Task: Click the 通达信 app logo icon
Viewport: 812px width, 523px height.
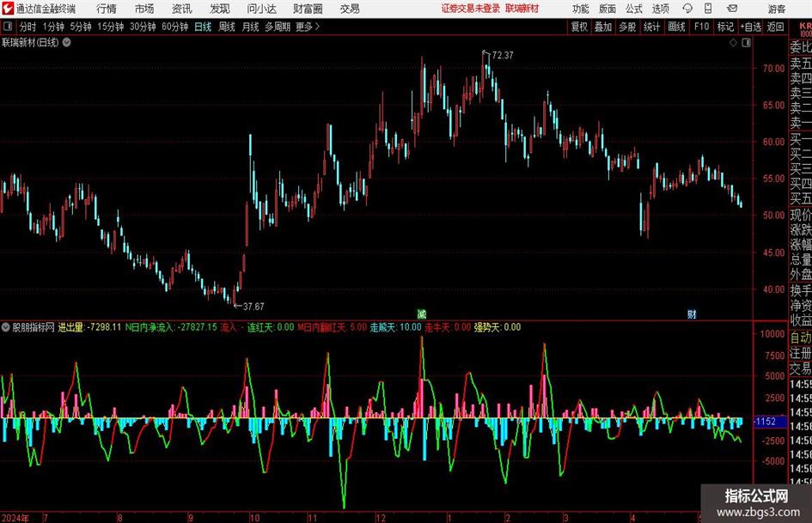Action: point(8,9)
